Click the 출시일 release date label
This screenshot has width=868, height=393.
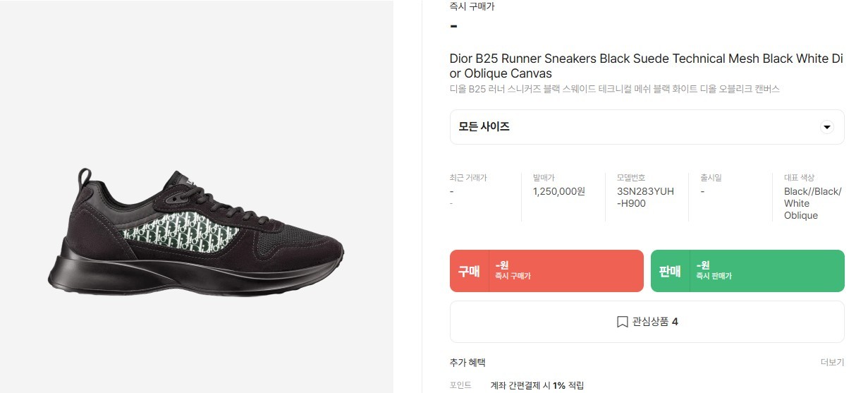click(711, 178)
